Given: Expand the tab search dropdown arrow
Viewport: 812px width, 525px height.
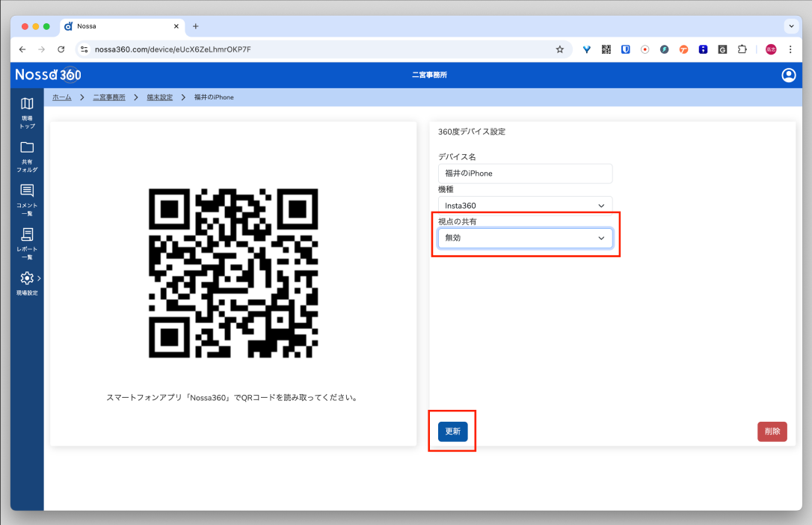Looking at the screenshot, I should click(x=791, y=26).
